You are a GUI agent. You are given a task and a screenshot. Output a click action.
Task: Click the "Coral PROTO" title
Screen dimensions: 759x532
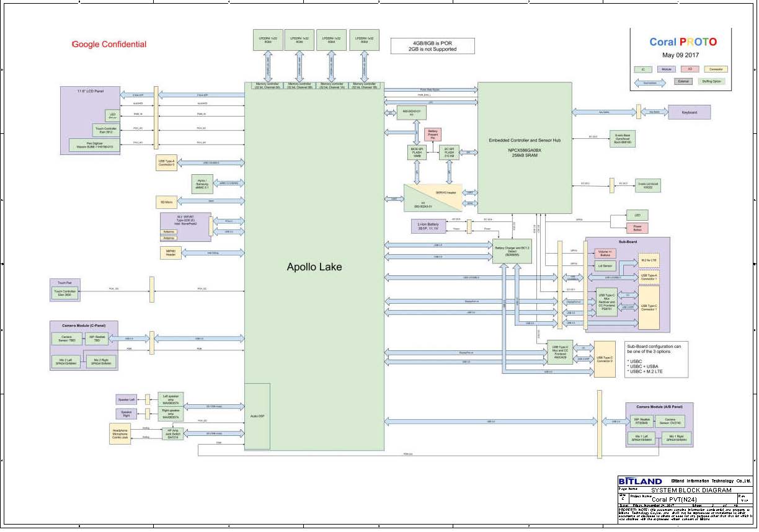pyautogui.click(x=683, y=42)
